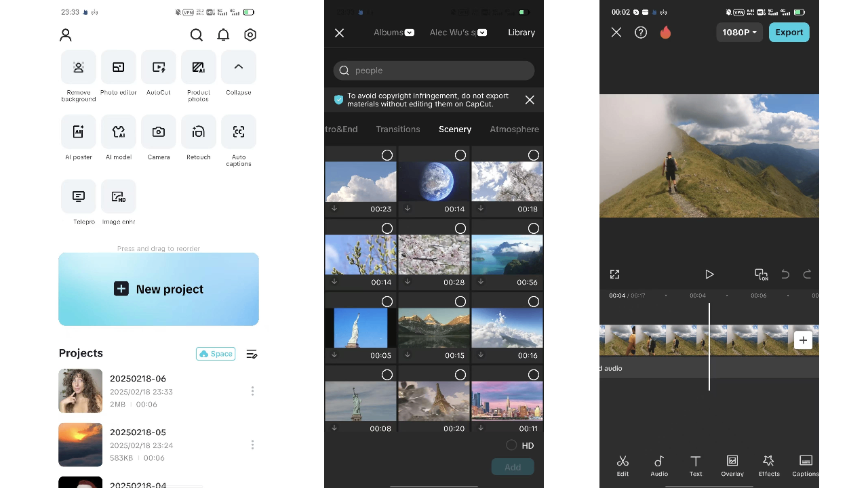Open editor help question mark
Image resolution: width=868 pixels, height=488 pixels.
tap(641, 33)
